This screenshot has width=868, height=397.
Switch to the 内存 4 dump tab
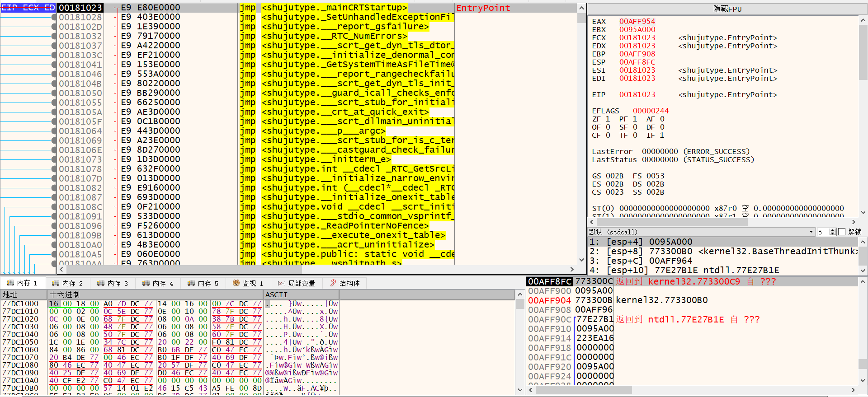(158, 283)
